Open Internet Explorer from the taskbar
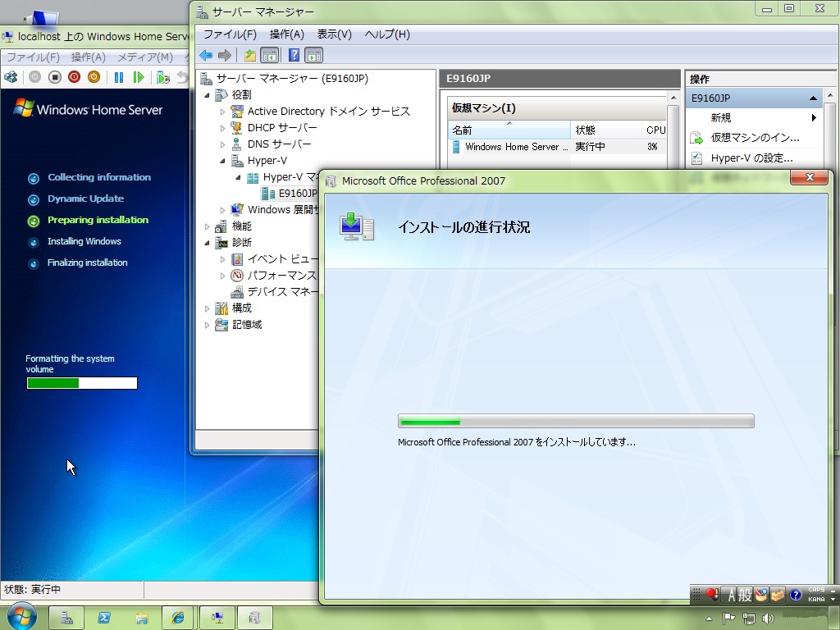Image resolution: width=840 pixels, height=630 pixels. coord(178,618)
